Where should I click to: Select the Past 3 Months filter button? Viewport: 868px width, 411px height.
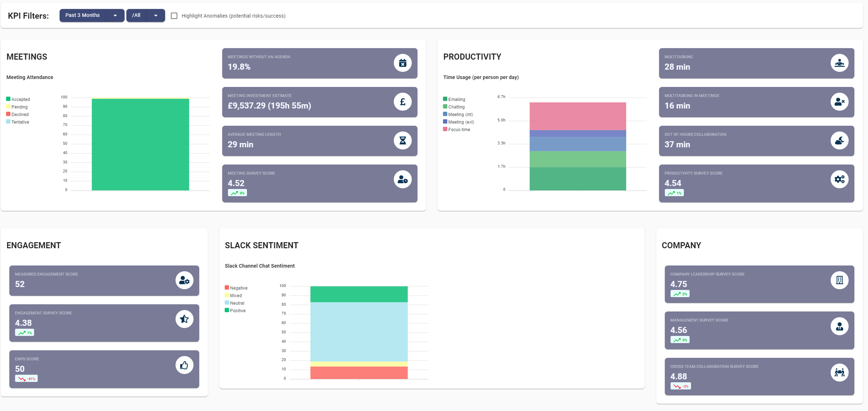pyautogui.click(x=83, y=15)
